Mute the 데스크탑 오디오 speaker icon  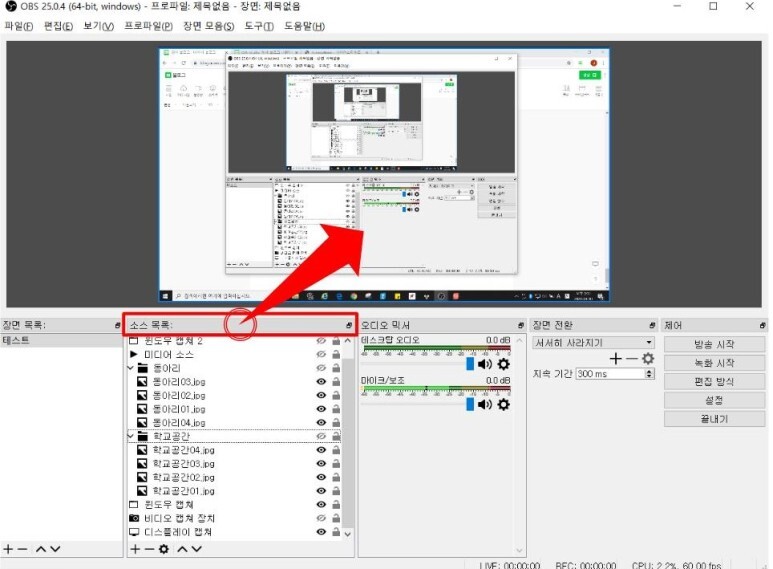pyautogui.click(x=485, y=364)
